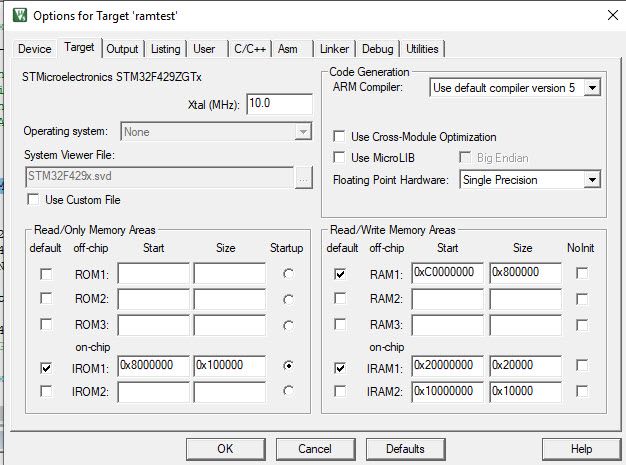Click the System Viewer File field
The height and width of the screenshot is (465, 626).
point(160,177)
